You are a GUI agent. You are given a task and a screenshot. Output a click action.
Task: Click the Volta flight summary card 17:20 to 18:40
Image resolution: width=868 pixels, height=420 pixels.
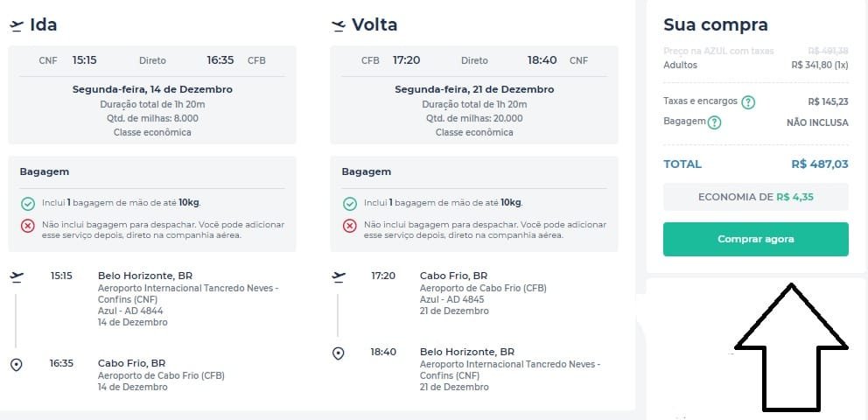[x=474, y=95]
